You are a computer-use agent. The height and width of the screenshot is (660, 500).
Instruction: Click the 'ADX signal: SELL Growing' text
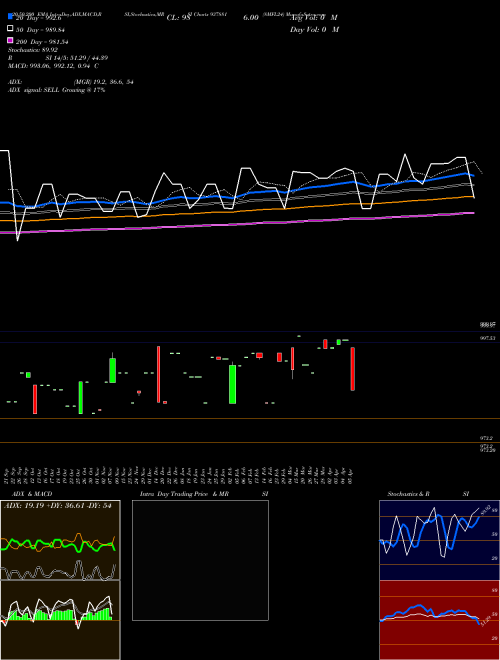(x=47, y=90)
